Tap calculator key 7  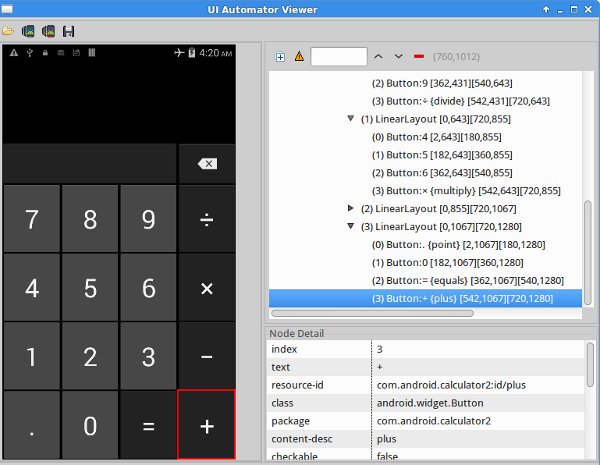pos(32,219)
